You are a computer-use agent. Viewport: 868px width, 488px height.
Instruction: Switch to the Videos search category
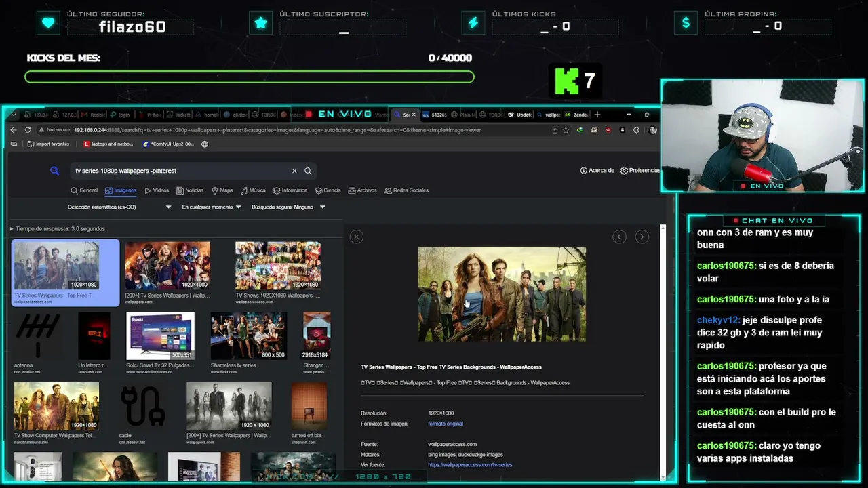pyautogui.click(x=157, y=190)
